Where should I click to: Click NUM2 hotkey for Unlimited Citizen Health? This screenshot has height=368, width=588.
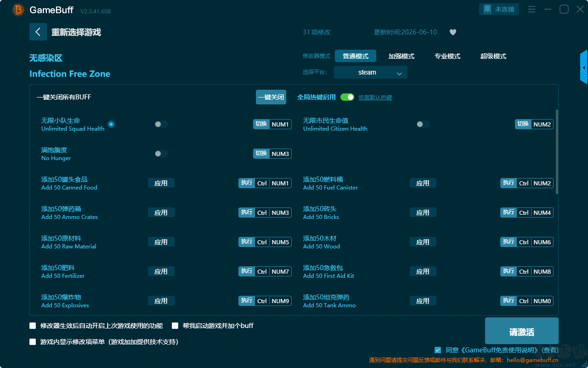point(534,124)
